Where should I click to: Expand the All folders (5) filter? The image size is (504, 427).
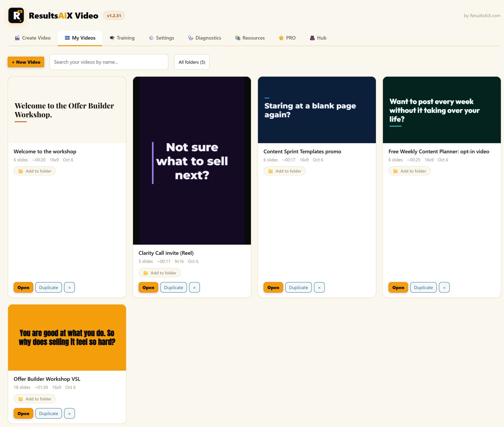192,62
